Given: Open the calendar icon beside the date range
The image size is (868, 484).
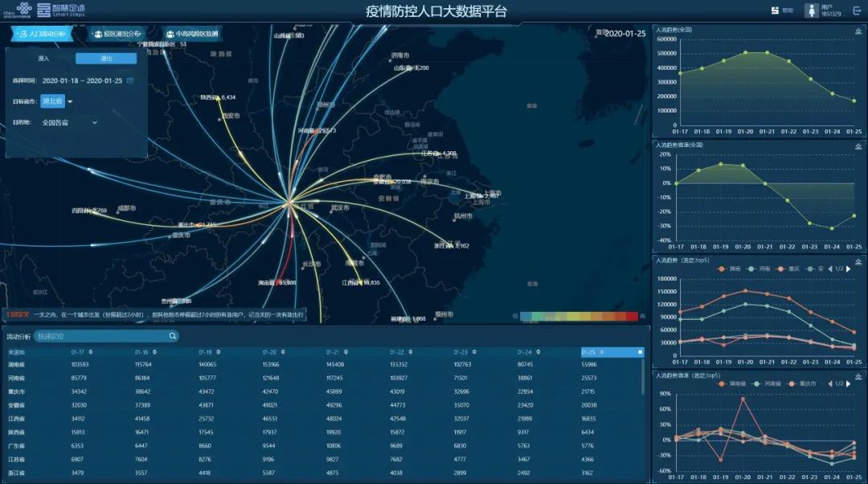Looking at the screenshot, I should (x=130, y=80).
